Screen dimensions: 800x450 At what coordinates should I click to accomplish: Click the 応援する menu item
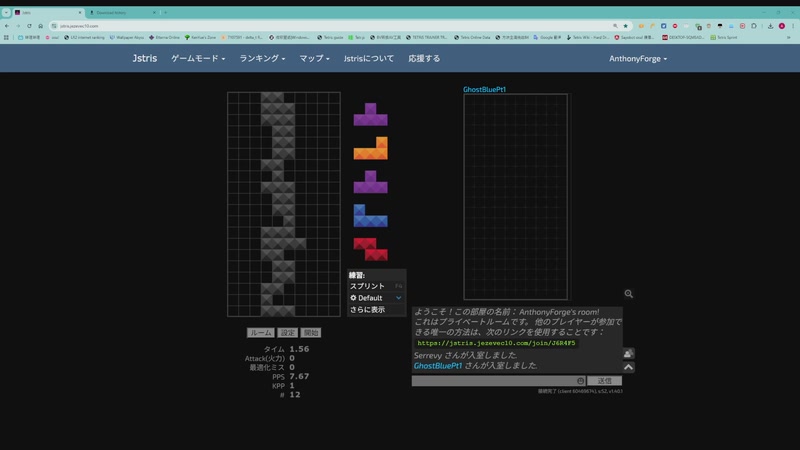(x=423, y=58)
